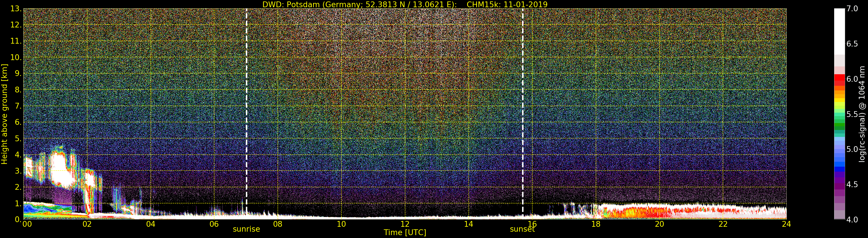868x238 pixels.
Task: Click height axis tick '13.'
Action: pos(16,9)
